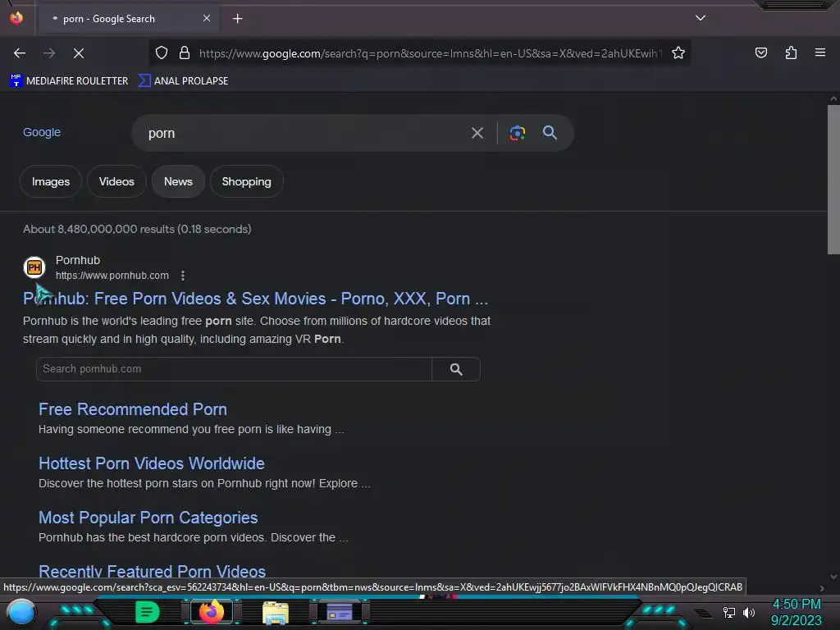Search by image with Lens icon
The image size is (840, 630).
click(x=518, y=133)
